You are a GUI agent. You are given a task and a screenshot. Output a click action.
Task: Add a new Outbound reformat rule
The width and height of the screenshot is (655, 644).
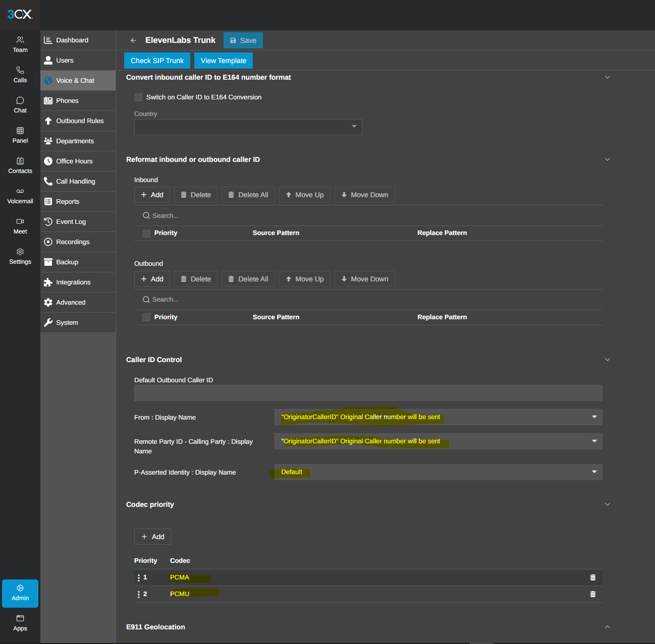pos(152,279)
